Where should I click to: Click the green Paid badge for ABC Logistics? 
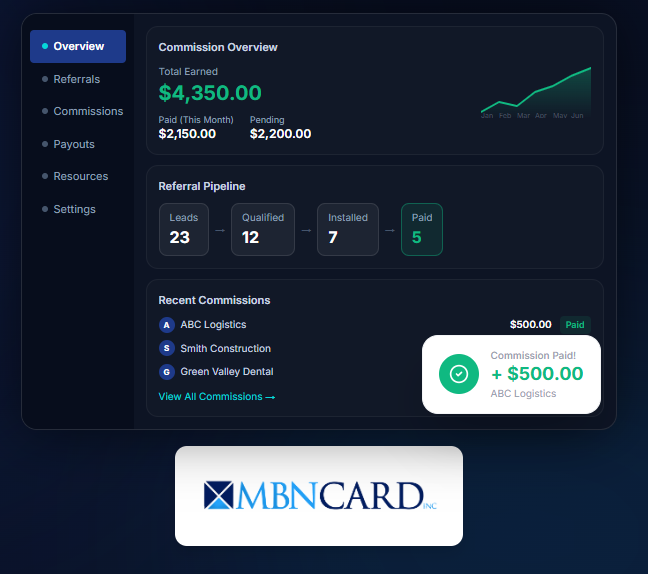tap(575, 325)
